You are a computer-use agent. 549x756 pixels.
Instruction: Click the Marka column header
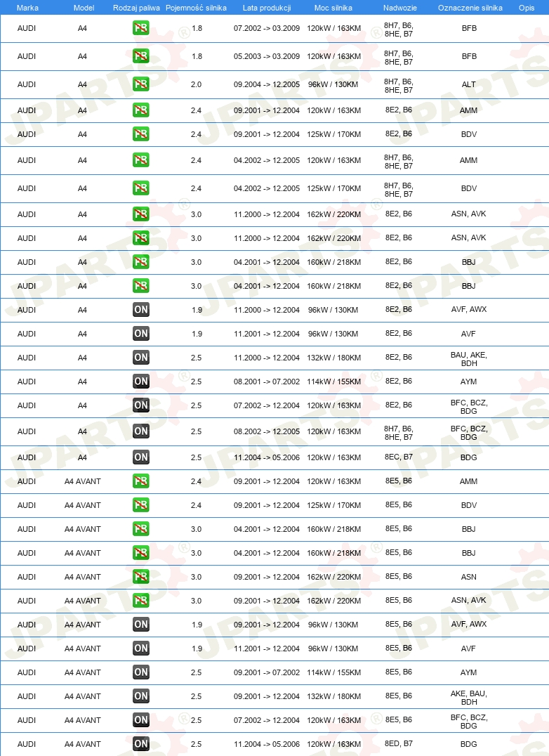tap(27, 8)
